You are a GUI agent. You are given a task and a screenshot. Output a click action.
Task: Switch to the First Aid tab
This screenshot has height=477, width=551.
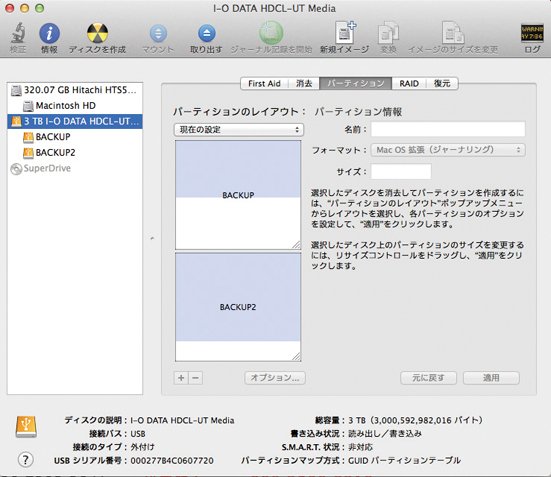pos(264,84)
